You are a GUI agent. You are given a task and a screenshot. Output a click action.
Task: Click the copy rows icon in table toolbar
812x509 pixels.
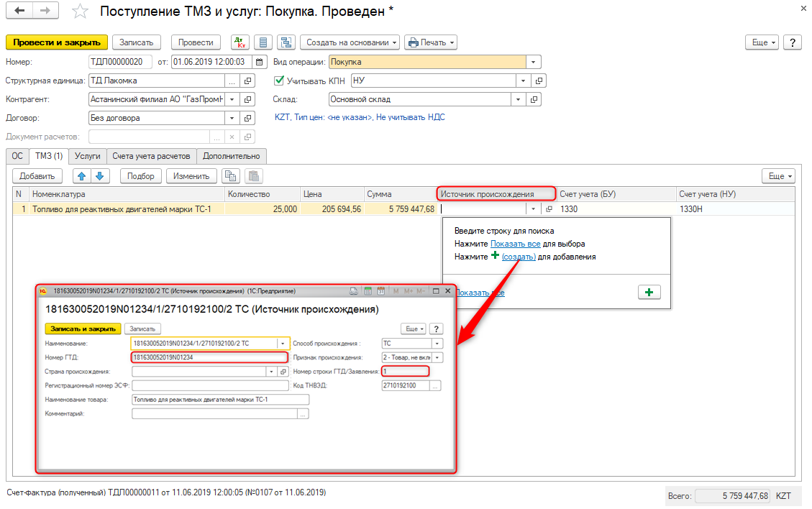pos(230,175)
